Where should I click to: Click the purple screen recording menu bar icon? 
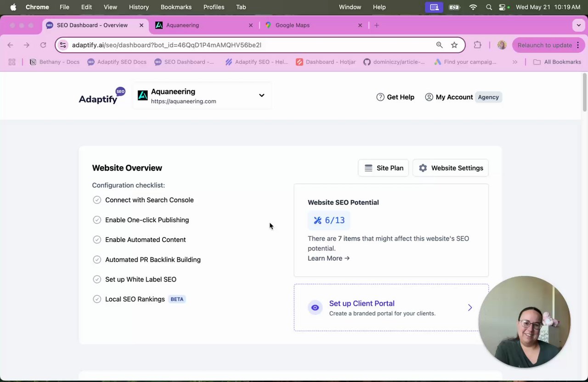tap(434, 7)
